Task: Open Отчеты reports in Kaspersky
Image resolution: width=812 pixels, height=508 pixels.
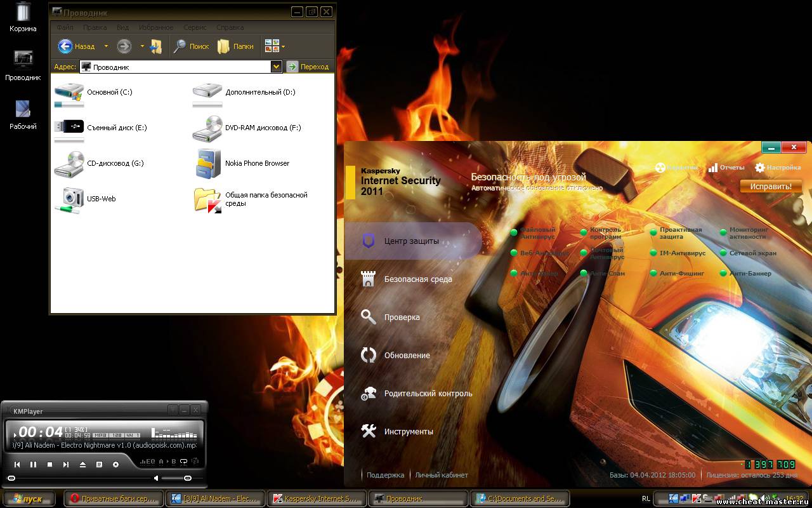Action: coord(726,168)
